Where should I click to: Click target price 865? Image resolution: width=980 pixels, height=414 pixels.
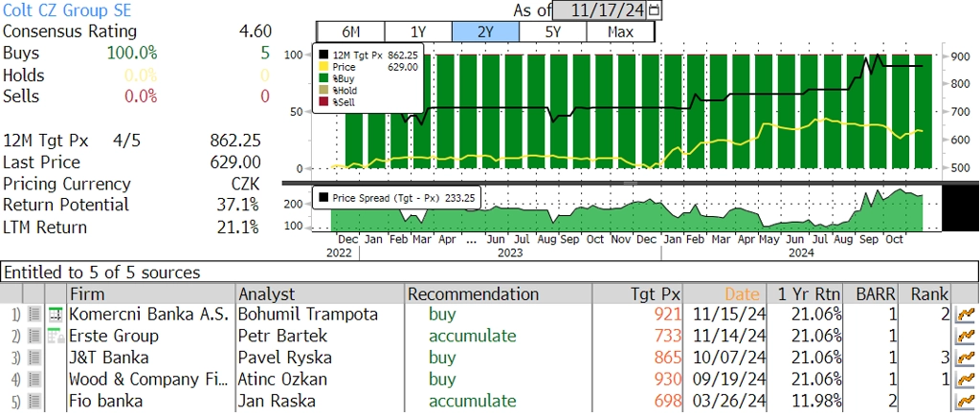(x=667, y=358)
